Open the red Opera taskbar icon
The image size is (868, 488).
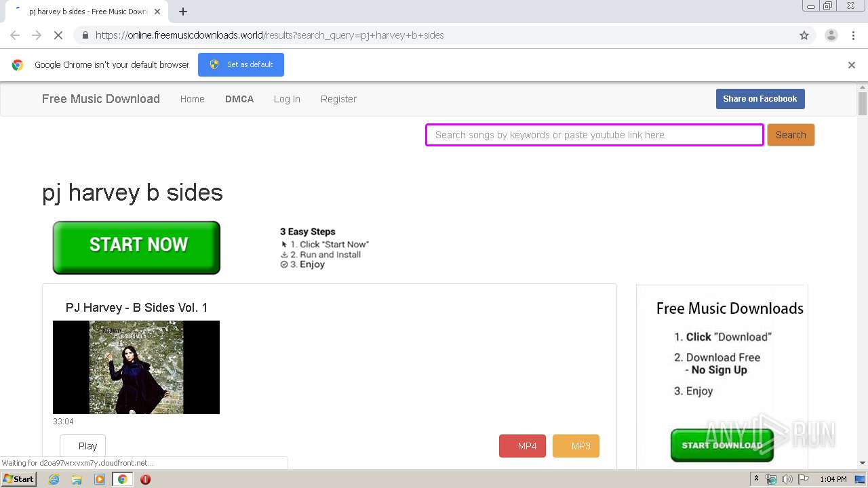click(145, 479)
